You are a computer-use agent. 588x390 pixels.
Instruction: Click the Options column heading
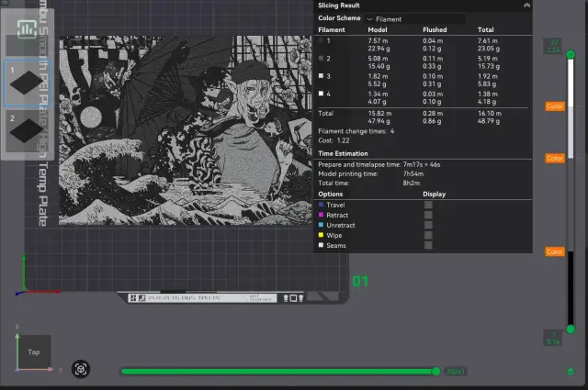331,194
